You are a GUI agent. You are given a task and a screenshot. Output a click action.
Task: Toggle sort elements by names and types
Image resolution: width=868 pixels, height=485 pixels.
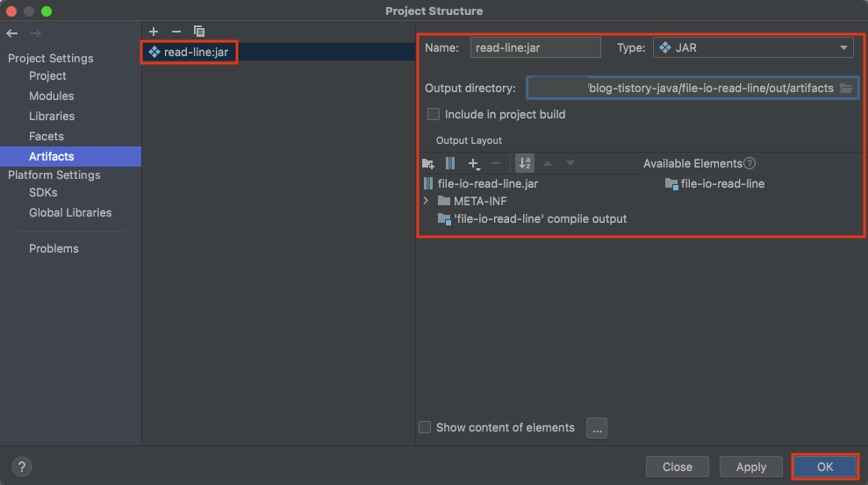pyautogui.click(x=525, y=163)
